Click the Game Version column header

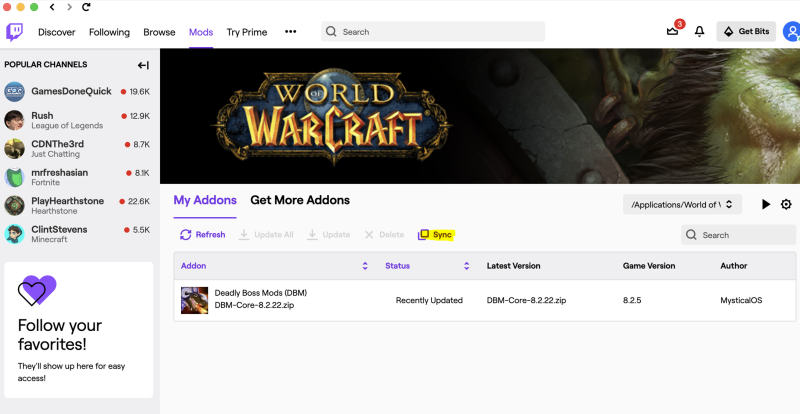(x=649, y=266)
